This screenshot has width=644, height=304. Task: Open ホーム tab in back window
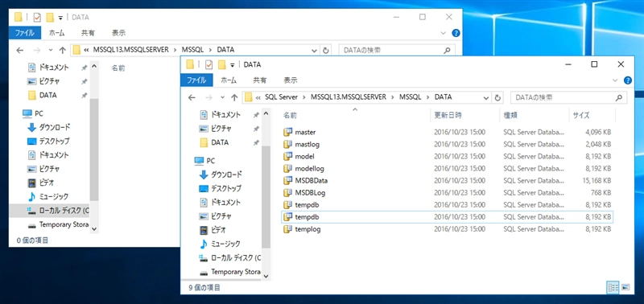(x=56, y=33)
